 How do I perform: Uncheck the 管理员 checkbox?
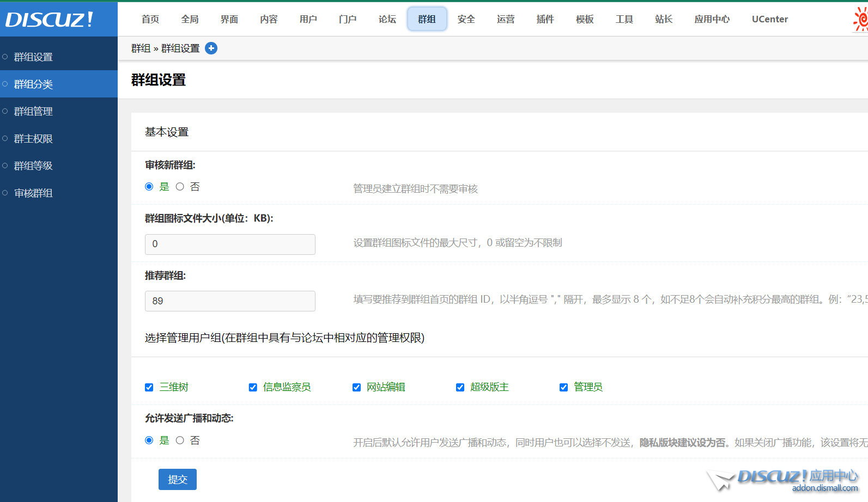(x=563, y=388)
